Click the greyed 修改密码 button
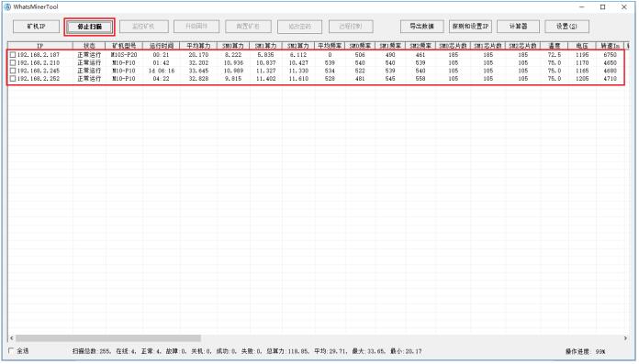 (x=299, y=27)
